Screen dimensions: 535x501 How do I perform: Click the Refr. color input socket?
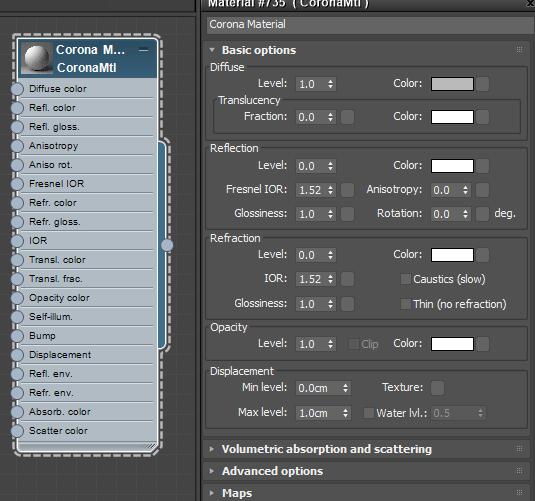click(17, 203)
